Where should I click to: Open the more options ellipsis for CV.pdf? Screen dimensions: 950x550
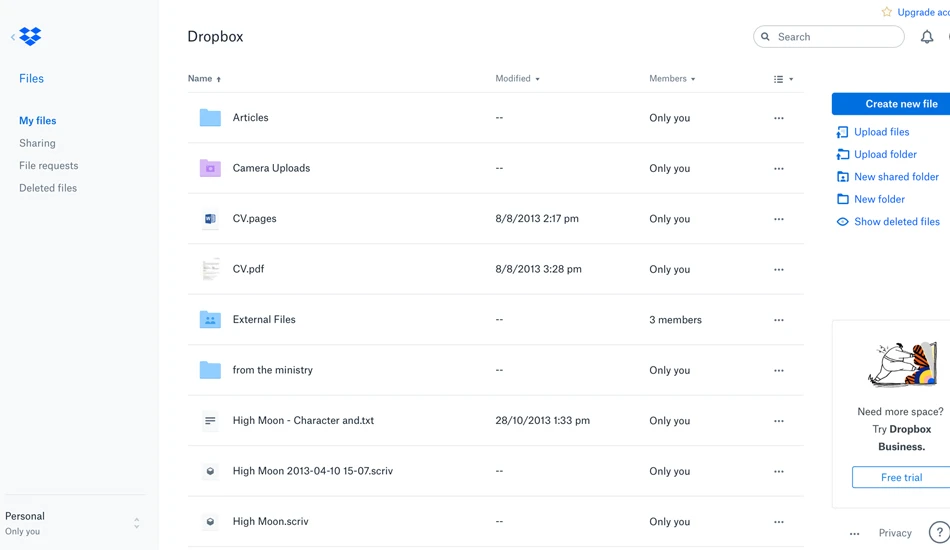779,270
